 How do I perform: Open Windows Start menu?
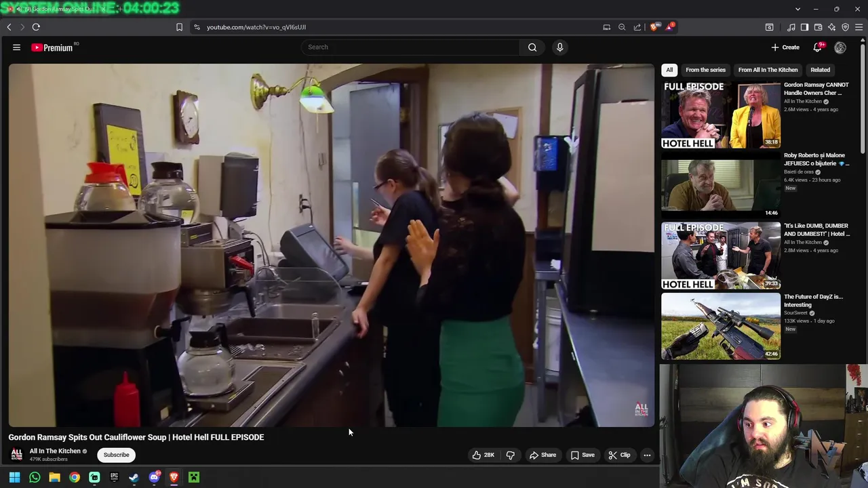[14, 477]
